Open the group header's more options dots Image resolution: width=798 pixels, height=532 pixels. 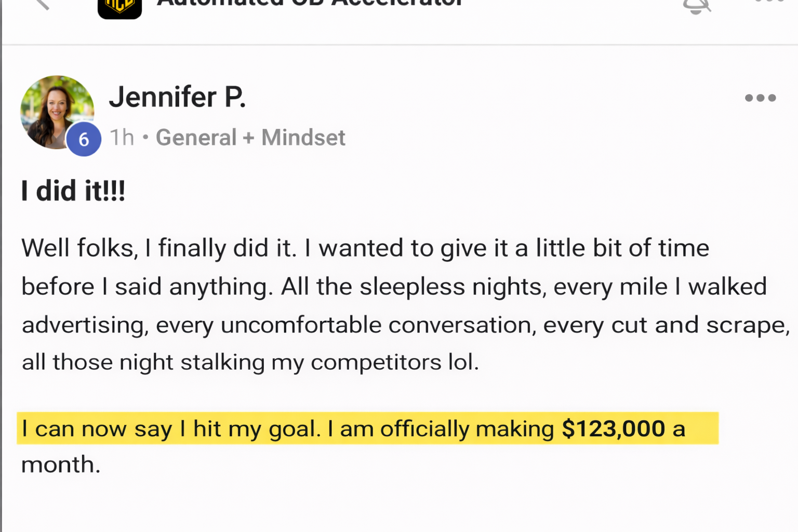pos(770,2)
